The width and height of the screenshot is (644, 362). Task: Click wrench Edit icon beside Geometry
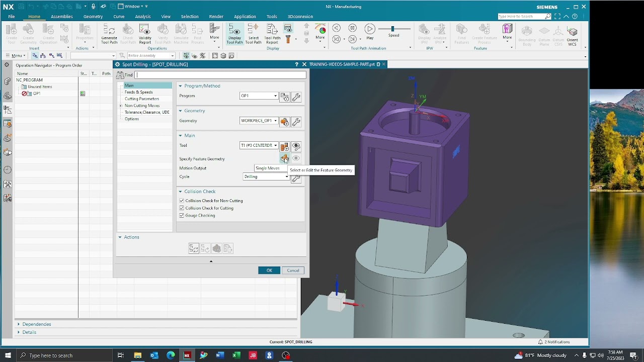coord(296,122)
